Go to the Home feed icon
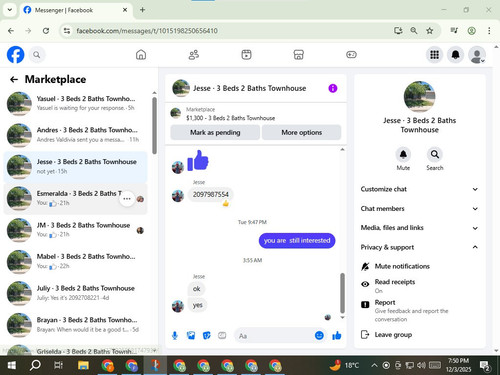 tap(141, 55)
